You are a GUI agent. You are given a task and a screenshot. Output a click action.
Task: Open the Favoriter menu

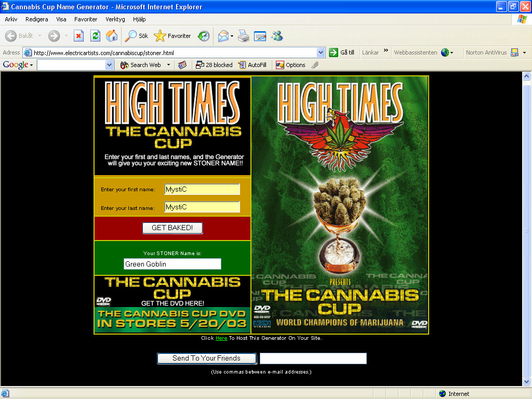pyautogui.click(x=86, y=19)
